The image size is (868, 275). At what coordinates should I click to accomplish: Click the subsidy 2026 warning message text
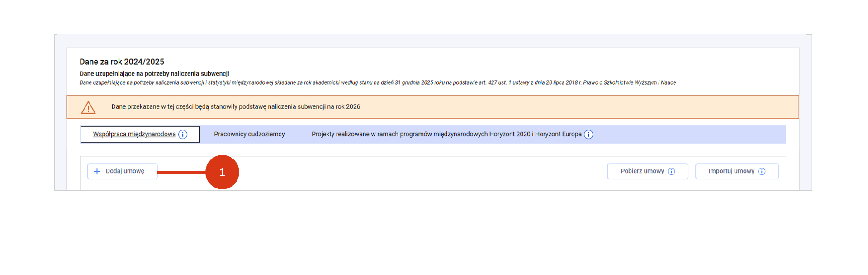(x=236, y=107)
